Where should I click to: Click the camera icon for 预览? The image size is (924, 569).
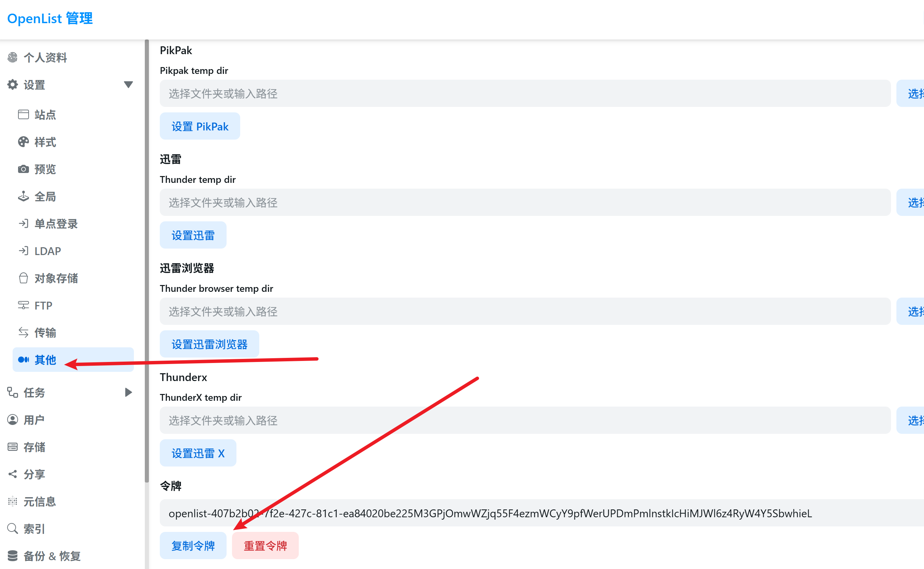point(24,169)
